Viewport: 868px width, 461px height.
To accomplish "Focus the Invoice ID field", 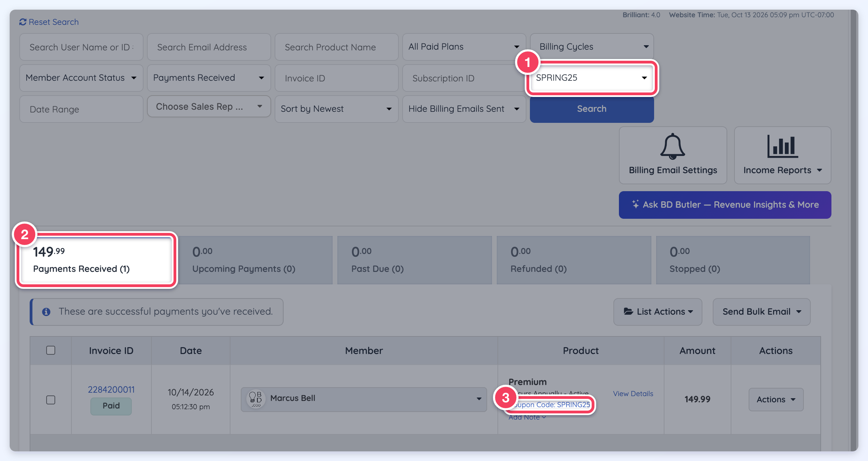I will click(336, 78).
